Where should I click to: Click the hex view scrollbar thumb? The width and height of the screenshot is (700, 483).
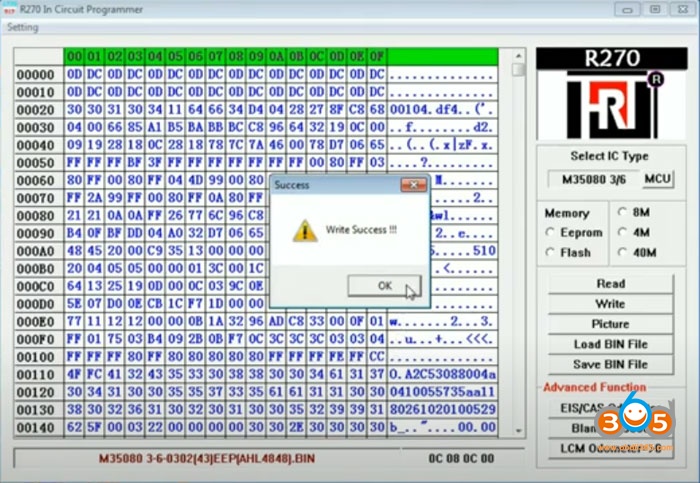click(518, 70)
